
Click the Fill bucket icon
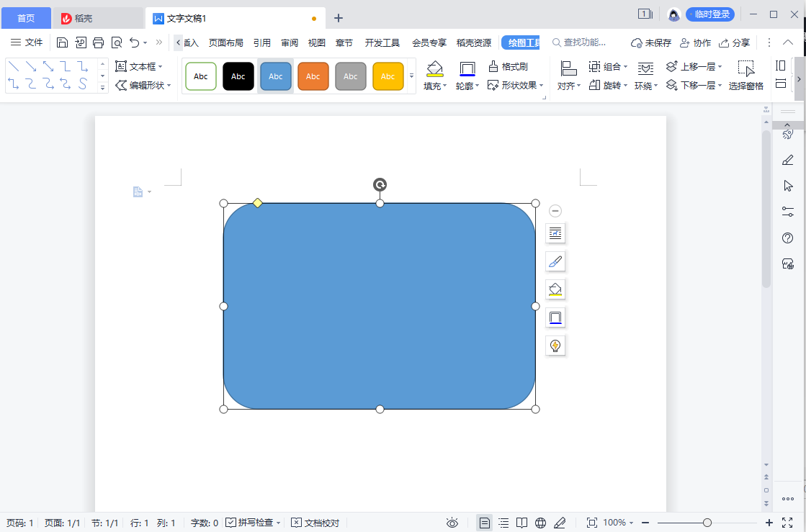pyautogui.click(x=435, y=69)
